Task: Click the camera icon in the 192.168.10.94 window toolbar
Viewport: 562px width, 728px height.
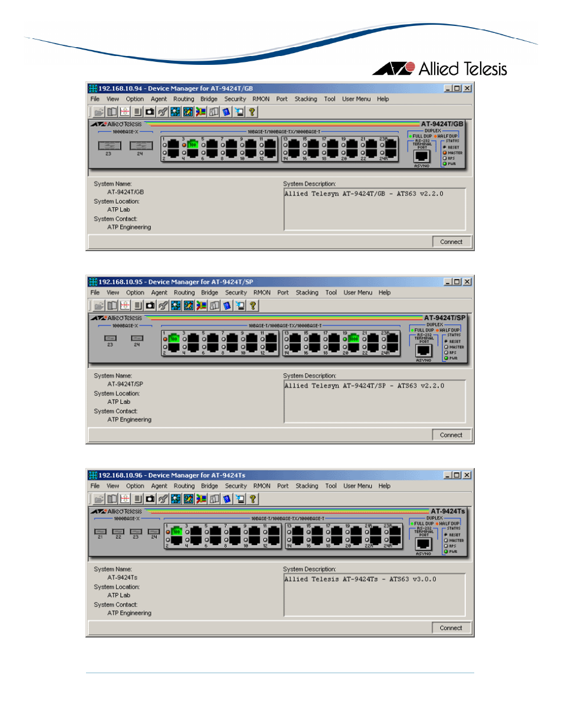Action: (x=150, y=112)
